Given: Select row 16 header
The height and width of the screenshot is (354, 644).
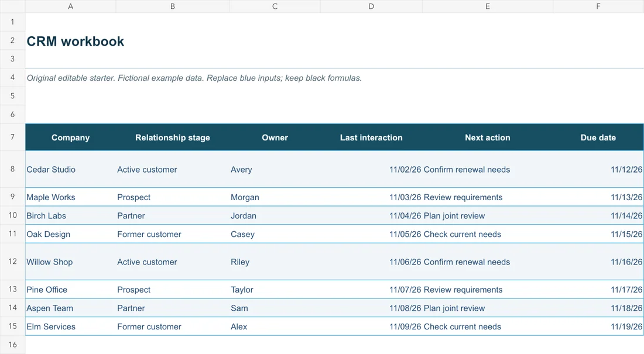Looking at the screenshot, I should (x=12, y=345).
